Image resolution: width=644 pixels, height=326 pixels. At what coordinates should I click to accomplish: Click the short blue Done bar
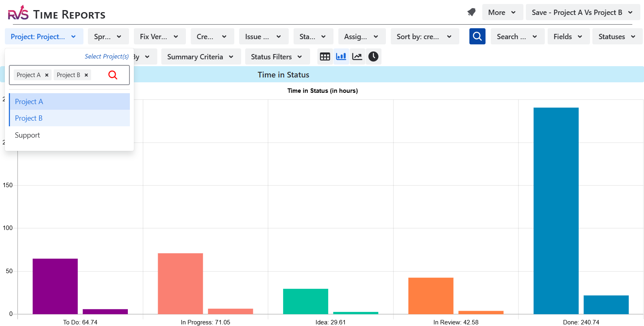click(x=606, y=305)
